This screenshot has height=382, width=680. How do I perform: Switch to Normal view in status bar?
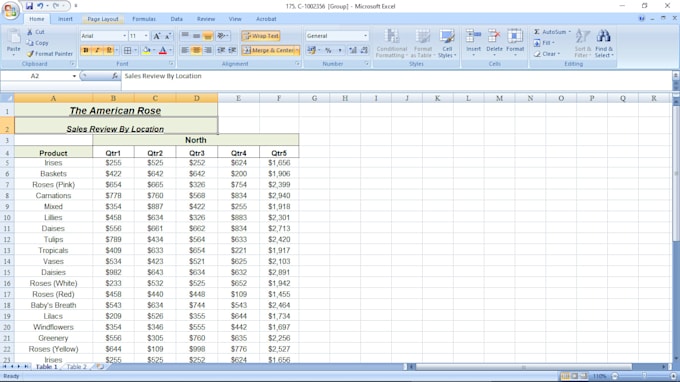565,376
